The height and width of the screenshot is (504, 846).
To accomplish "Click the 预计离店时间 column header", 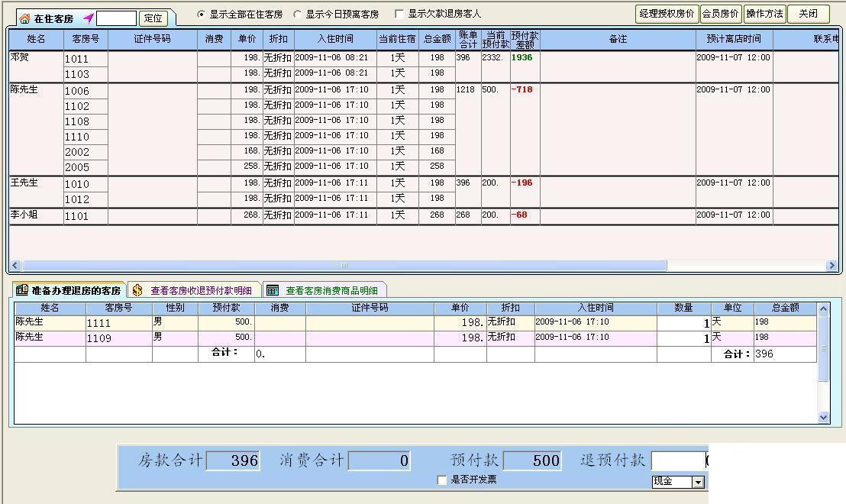I will click(734, 39).
